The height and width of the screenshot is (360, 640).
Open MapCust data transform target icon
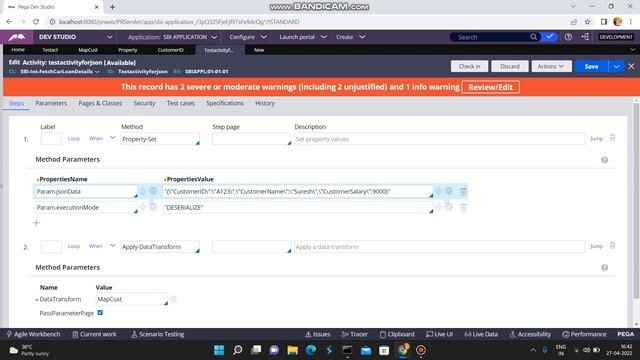point(173,299)
